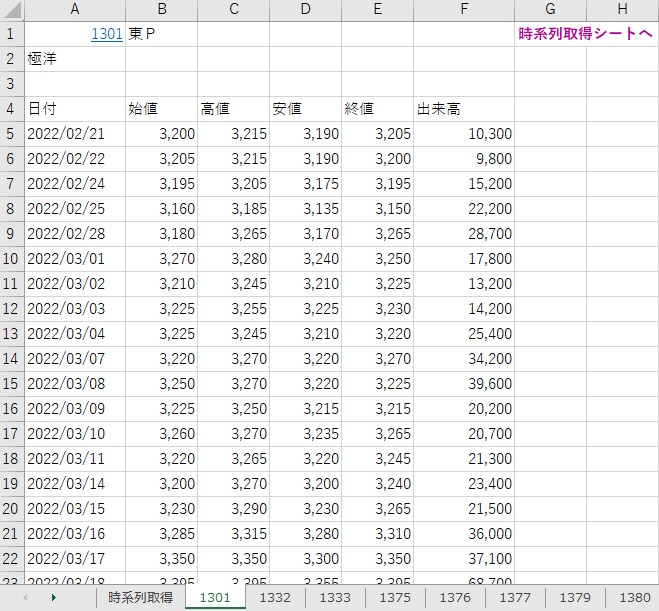Viewport: 659px width, 611px height.
Task: Select column A header
Action: 75,9
